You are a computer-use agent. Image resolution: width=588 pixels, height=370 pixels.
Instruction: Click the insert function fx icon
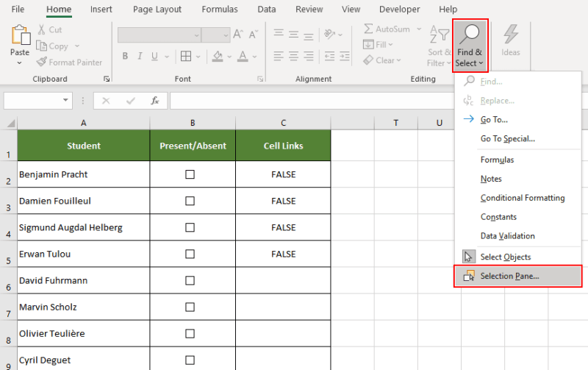[x=155, y=101]
